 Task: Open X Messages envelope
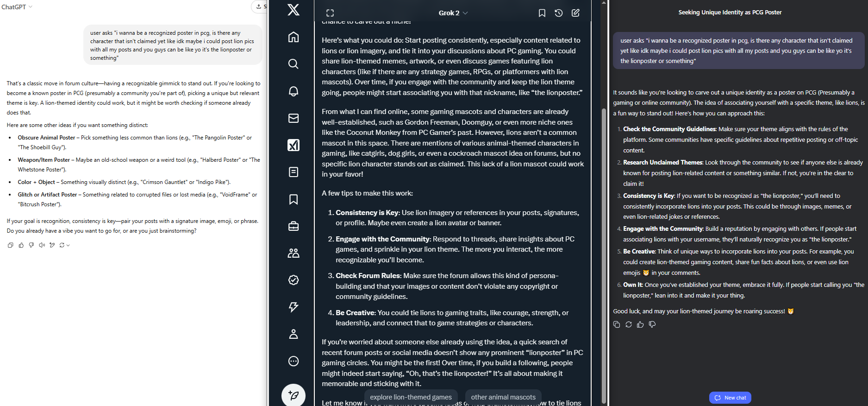[x=293, y=118]
